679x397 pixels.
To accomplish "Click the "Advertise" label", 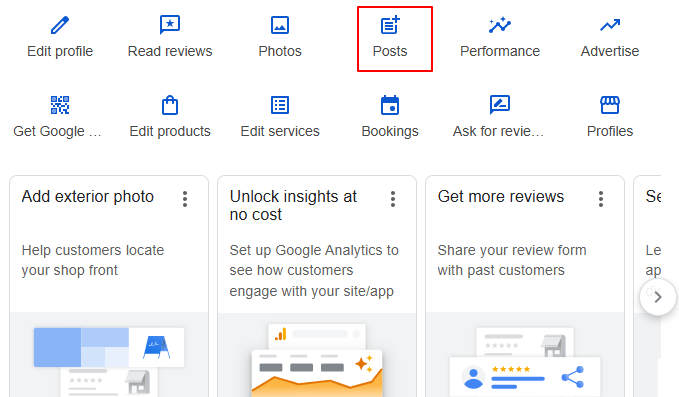I will pyautogui.click(x=610, y=51).
